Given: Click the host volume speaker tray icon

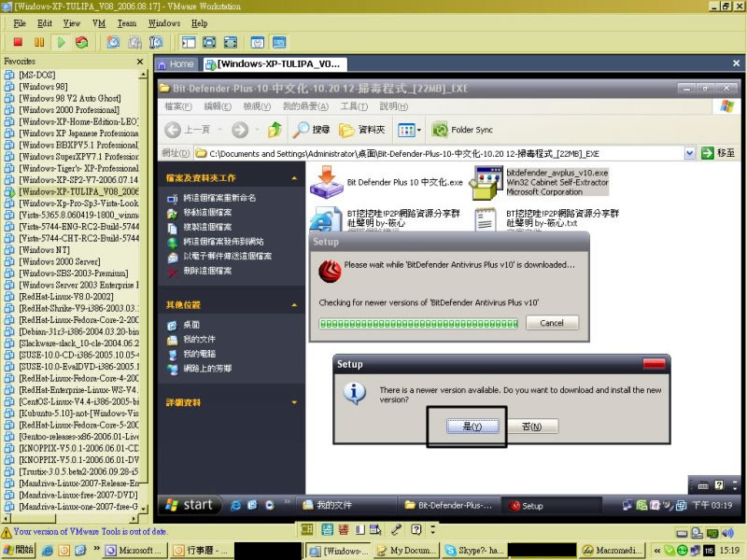Looking at the screenshot, I should 727,533.
